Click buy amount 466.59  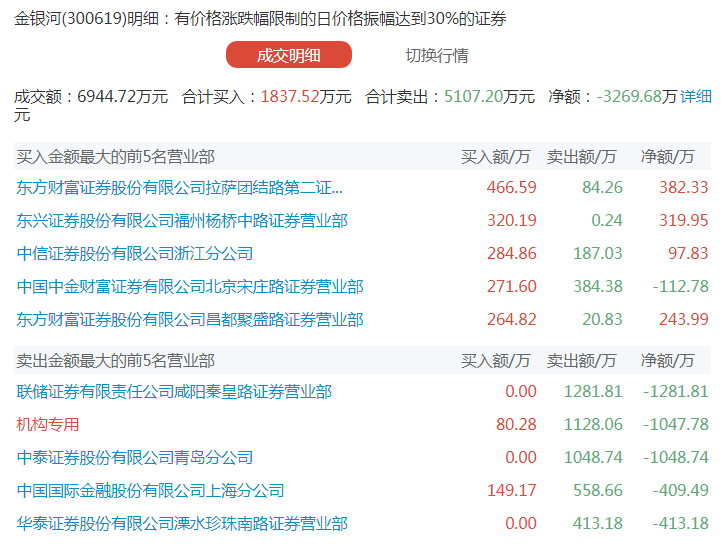[x=511, y=187]
